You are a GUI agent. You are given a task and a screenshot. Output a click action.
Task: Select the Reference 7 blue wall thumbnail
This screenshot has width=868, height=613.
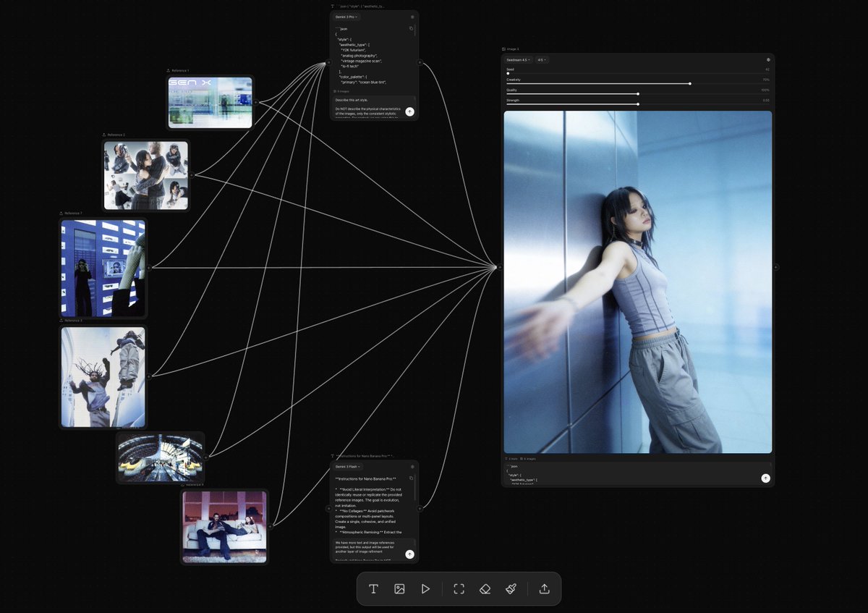click(x=103, y=268)
